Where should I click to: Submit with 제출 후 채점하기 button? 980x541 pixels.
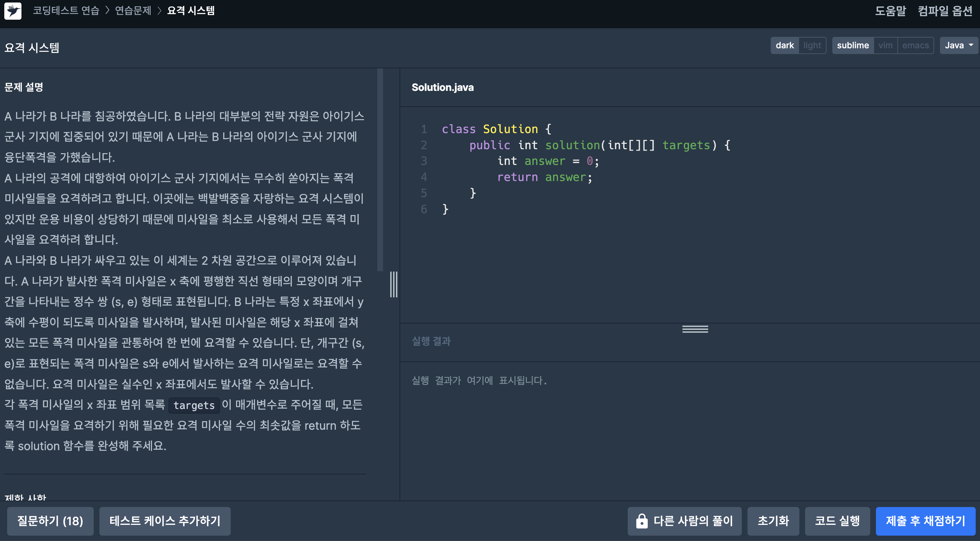click(925, 521)
